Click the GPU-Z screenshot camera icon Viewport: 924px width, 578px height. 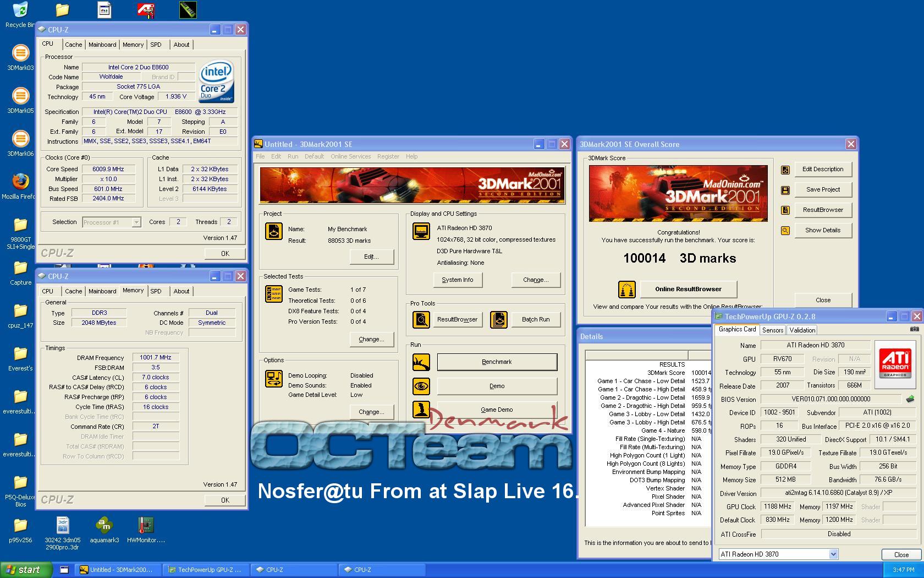[x=914, y=329]
